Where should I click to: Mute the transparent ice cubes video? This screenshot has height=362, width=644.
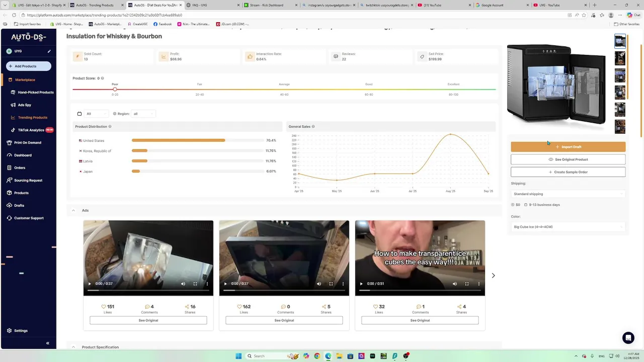455,284
